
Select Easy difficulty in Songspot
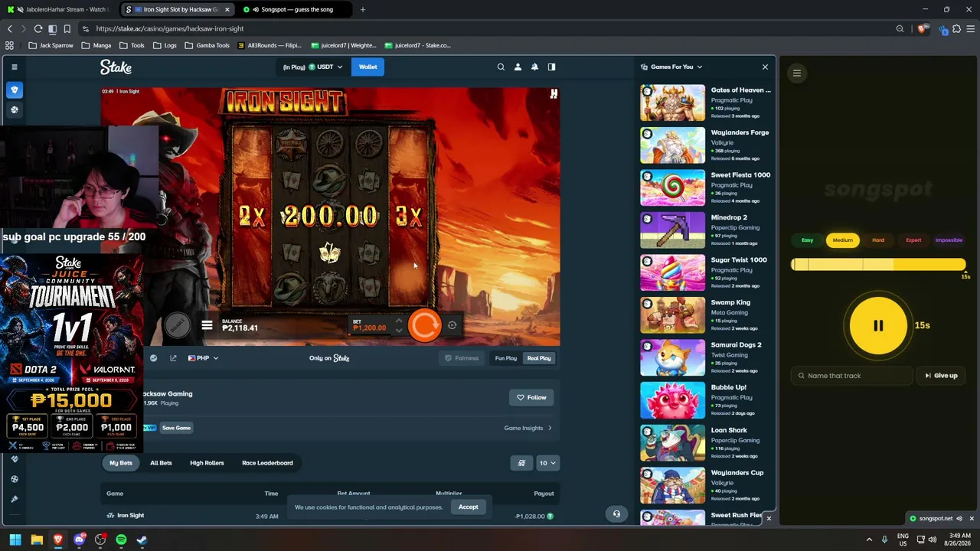click(x=807, y=240)
